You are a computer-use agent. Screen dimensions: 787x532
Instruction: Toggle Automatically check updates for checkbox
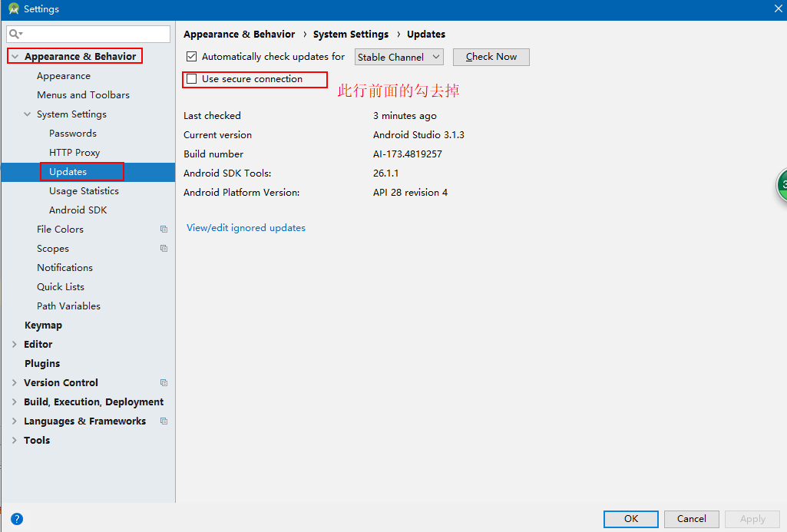click(191, 57)
